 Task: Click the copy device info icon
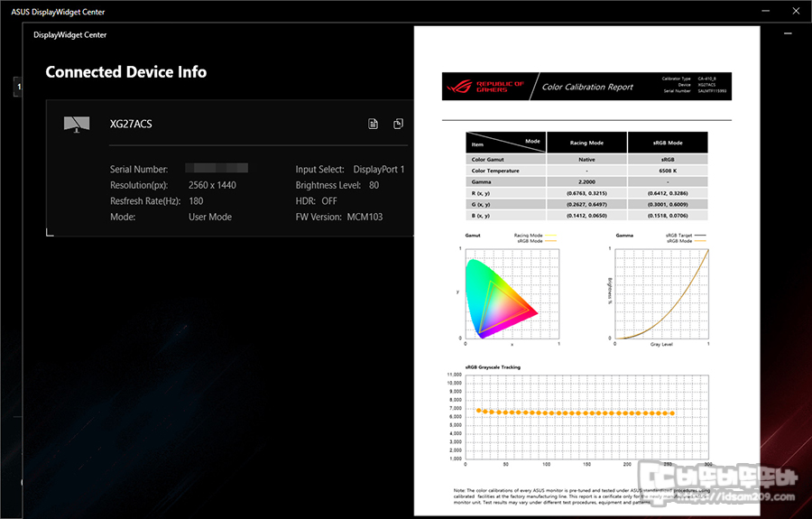398,124
